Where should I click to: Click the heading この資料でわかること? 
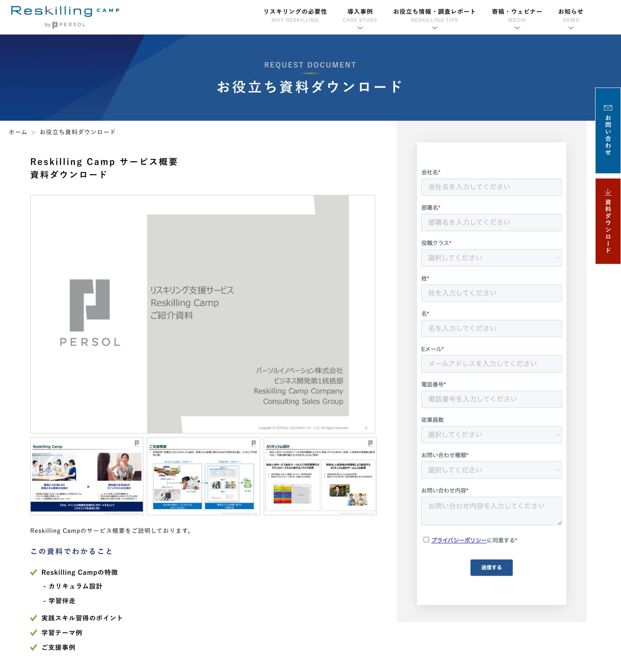(71, 551)
